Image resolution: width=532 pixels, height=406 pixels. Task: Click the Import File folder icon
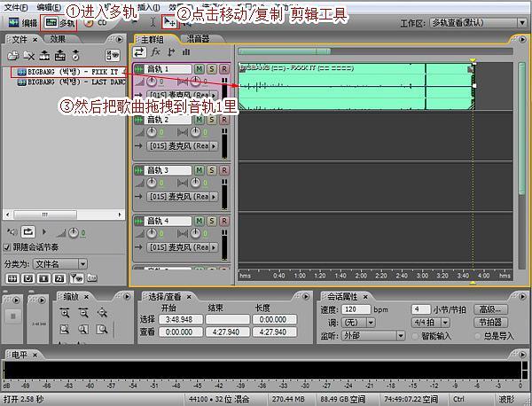(13, 55)
